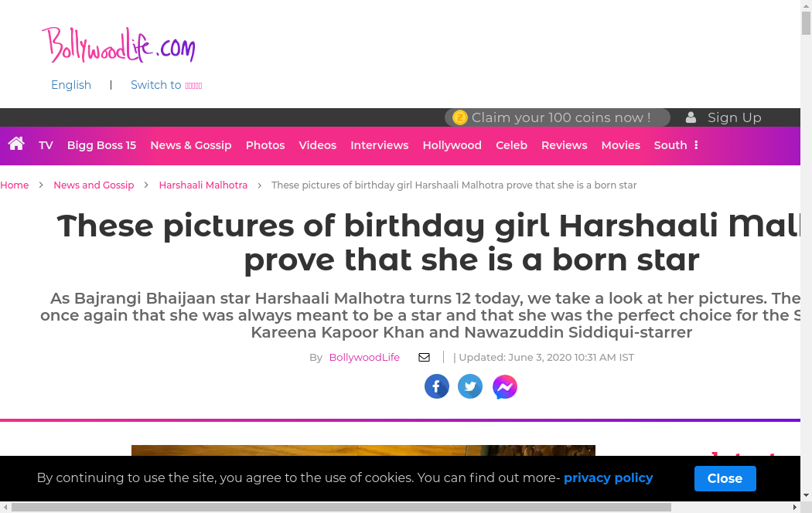Open the BollywoodLife.com logo

(118, 45)
